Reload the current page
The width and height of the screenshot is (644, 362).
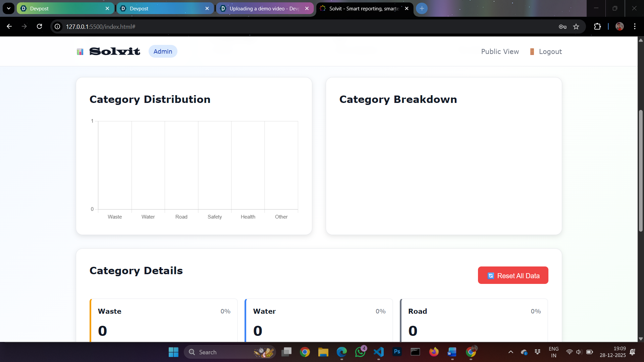[39, 26]
